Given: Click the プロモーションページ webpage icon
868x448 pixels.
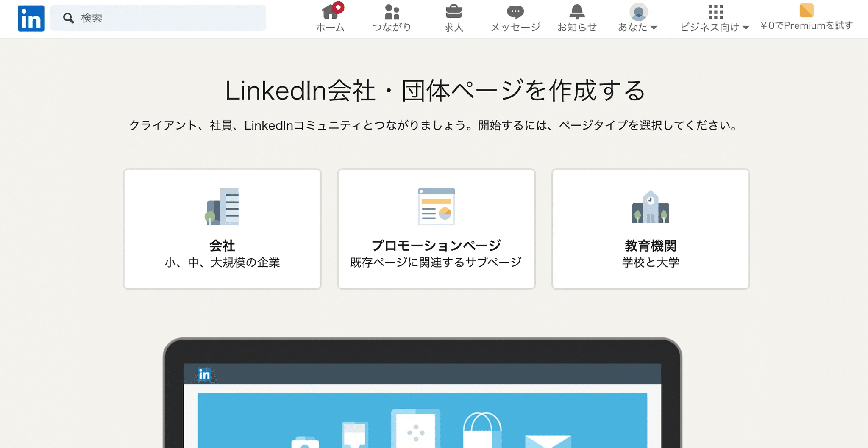Looking at the screenshot, I should 437,207.
